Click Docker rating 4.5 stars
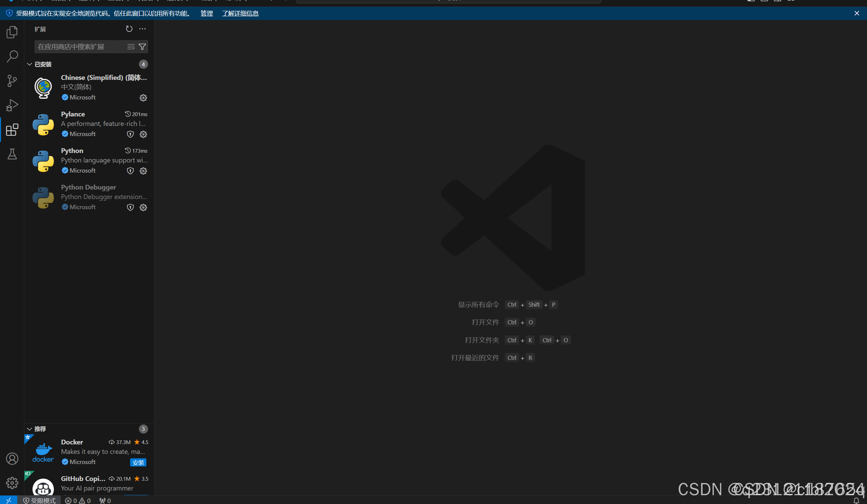 click(141, 442)
